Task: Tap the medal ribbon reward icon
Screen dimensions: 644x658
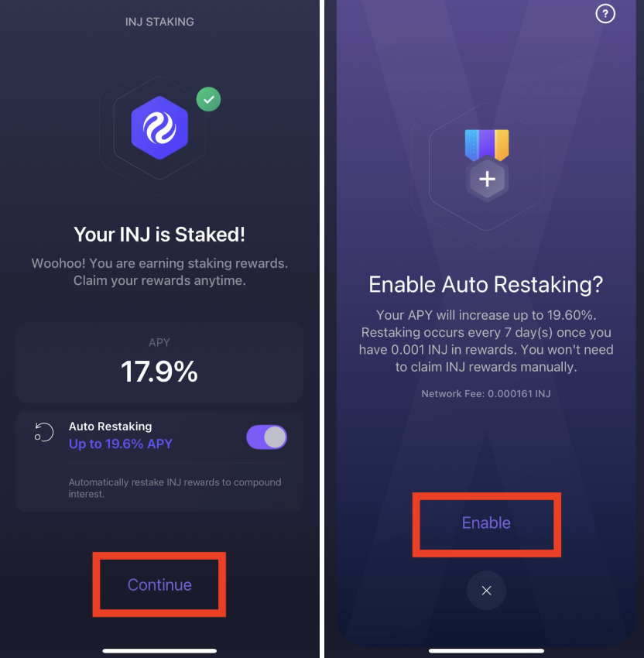Action: tap(487, 145)
